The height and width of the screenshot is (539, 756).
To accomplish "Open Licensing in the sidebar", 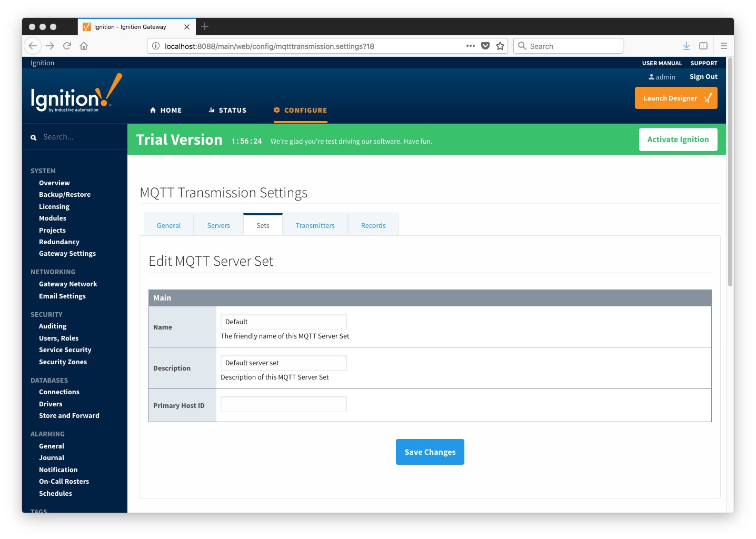I will (x=54, y=207).
